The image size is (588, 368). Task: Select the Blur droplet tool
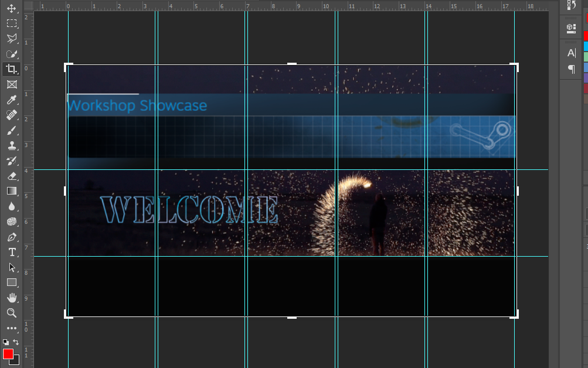pyautogui.click(x=12, y=206)
